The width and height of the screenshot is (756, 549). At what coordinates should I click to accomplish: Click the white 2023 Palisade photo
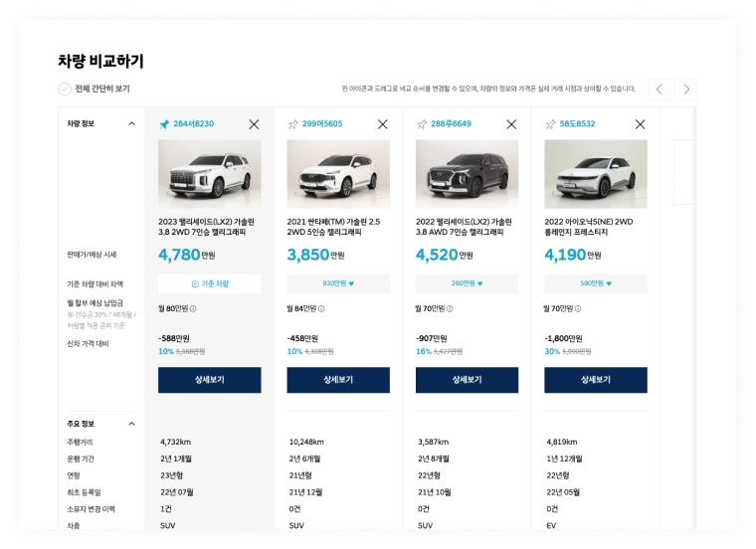210,174
